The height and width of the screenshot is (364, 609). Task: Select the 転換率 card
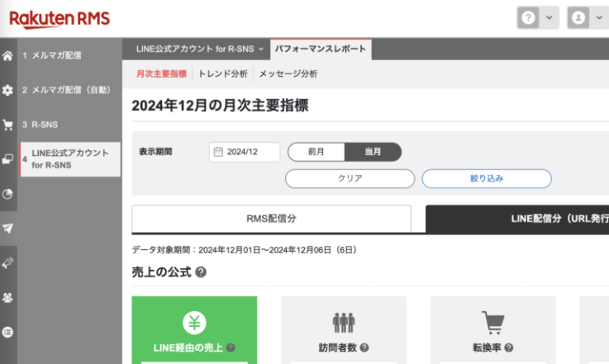[493, 330]
